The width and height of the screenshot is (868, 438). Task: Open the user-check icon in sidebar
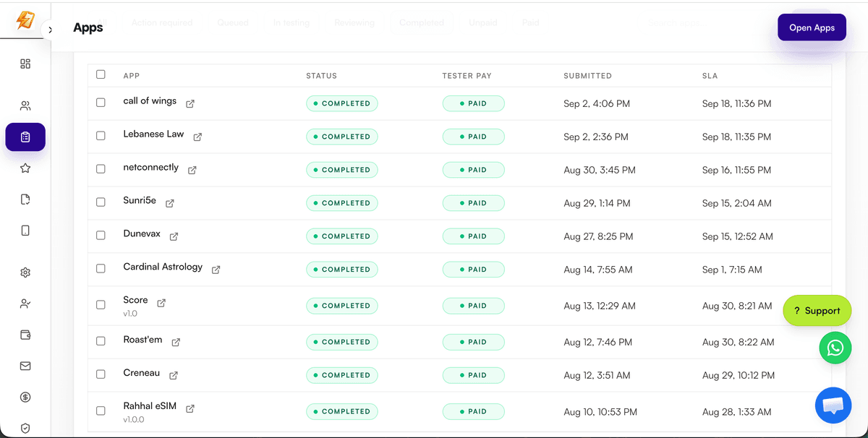point(25,304)
